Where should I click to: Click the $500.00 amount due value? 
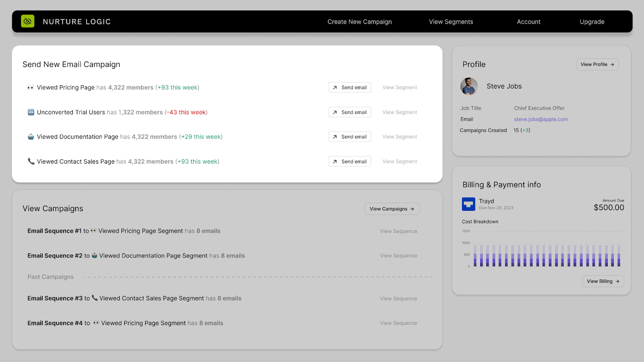[x=609, y=208]
